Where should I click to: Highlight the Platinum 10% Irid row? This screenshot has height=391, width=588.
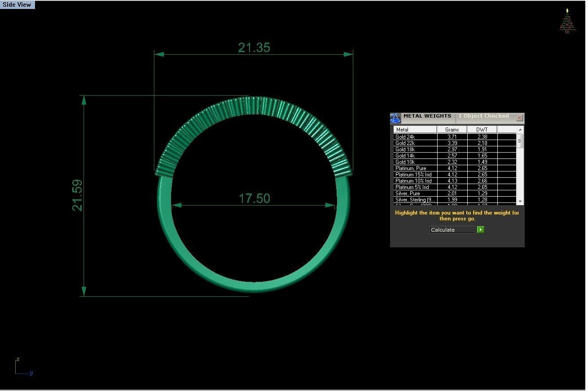[x=455, y=181]
